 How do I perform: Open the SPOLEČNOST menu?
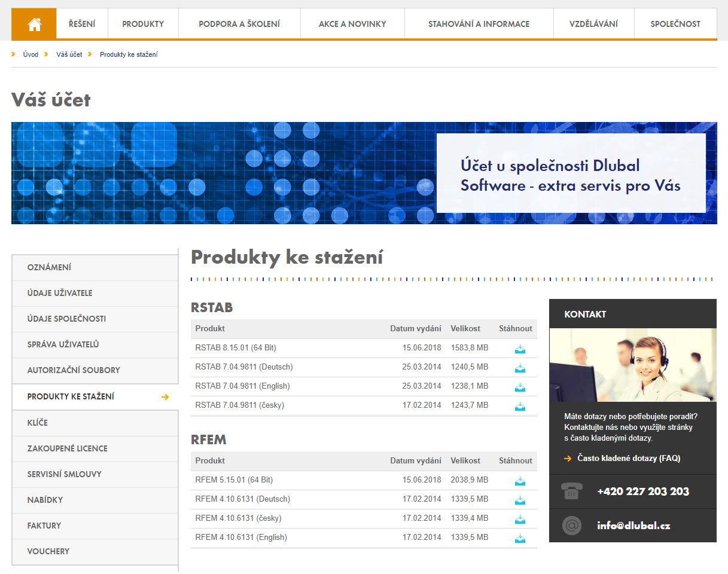coord(675,24)
